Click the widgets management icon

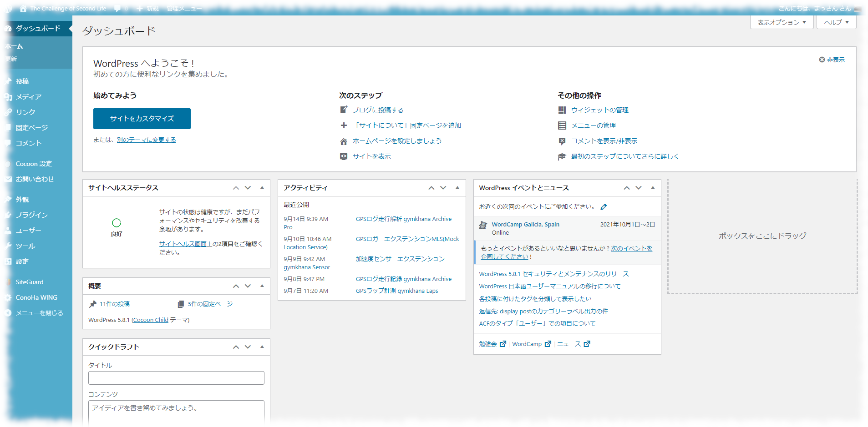562,110
